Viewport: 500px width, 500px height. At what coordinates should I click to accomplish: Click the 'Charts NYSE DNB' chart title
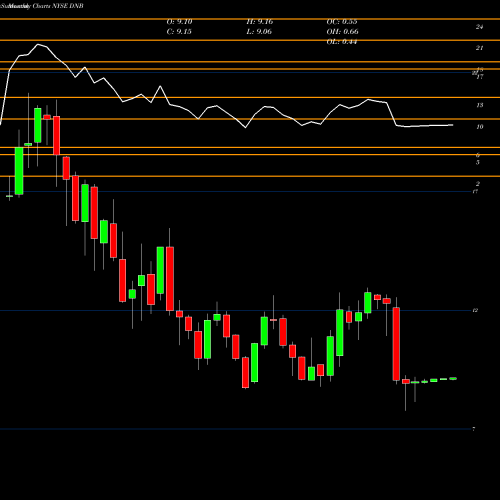[58, 6]
